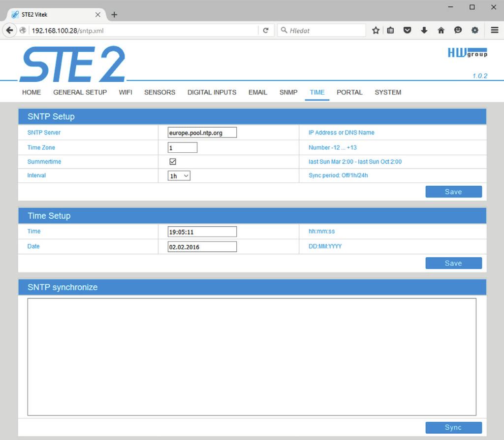Click the search magnifier icon
The width and height of the screenshot is (504, 440).
(284, 30)
